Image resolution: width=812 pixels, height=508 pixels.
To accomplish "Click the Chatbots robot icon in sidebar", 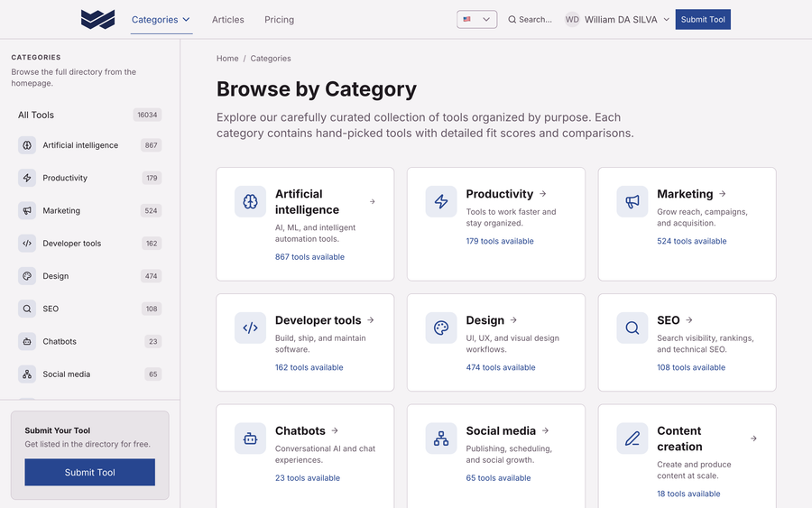I will 27,341.
